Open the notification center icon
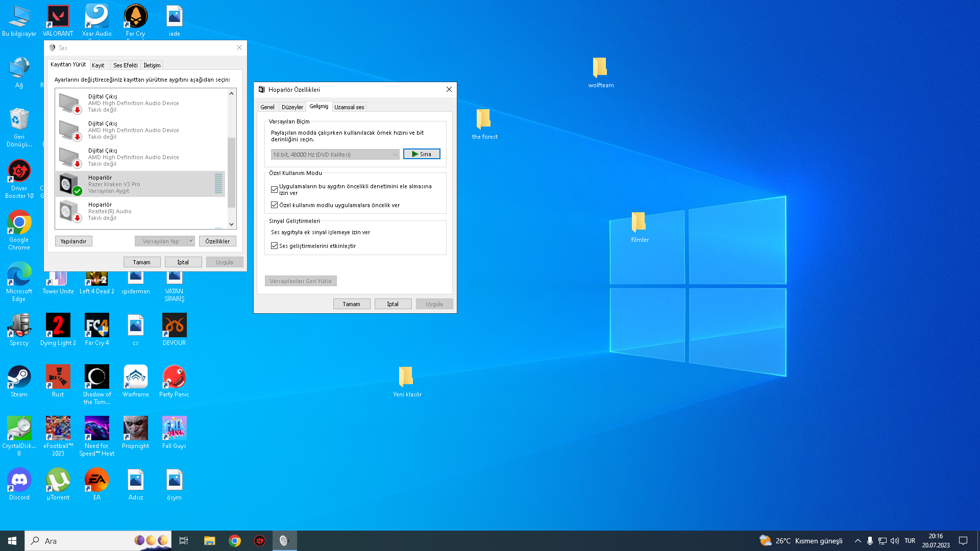Image resolution: width=980 pixels, height=551 pixels. pos(963,541)
